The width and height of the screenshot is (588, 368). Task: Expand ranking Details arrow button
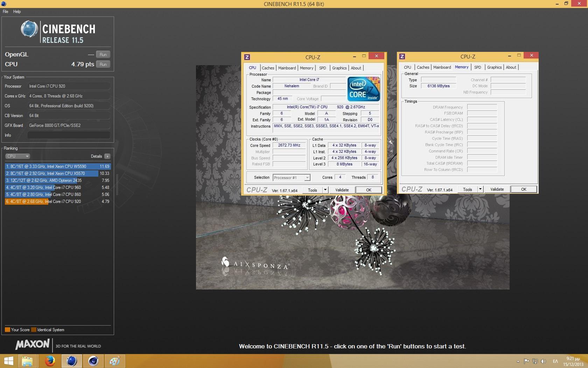[x=107, y=156]
